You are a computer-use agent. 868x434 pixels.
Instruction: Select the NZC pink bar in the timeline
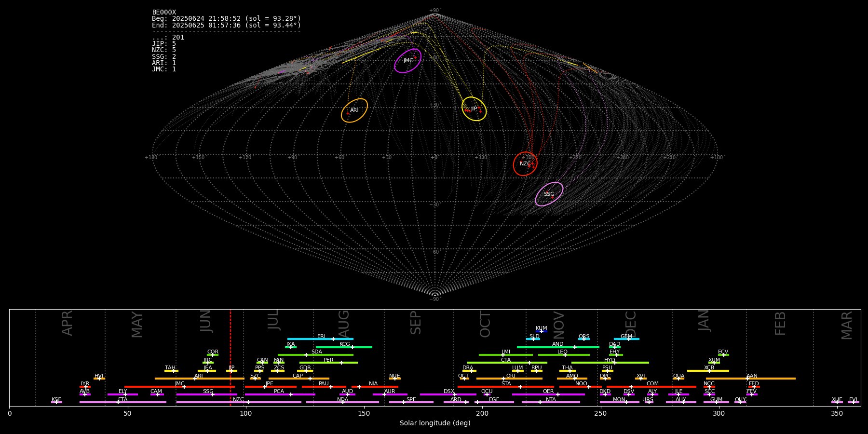pyautogui.click(x=239, y=402)
